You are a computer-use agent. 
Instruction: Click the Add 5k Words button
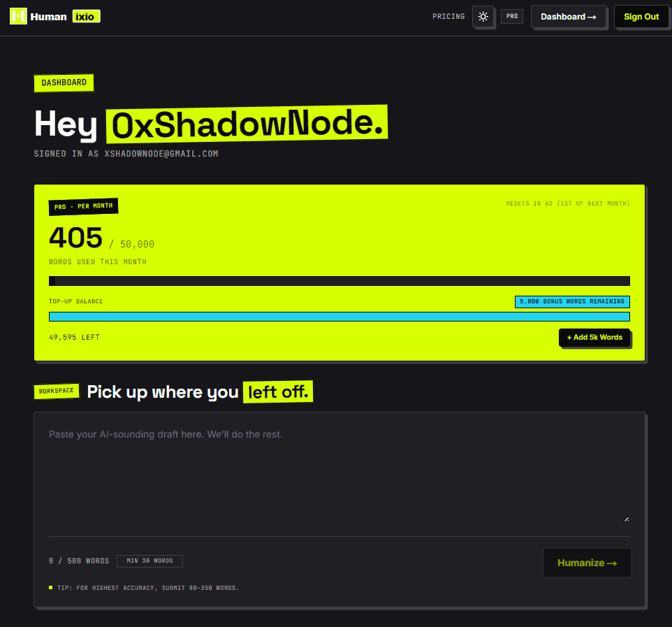click(594, 338)
